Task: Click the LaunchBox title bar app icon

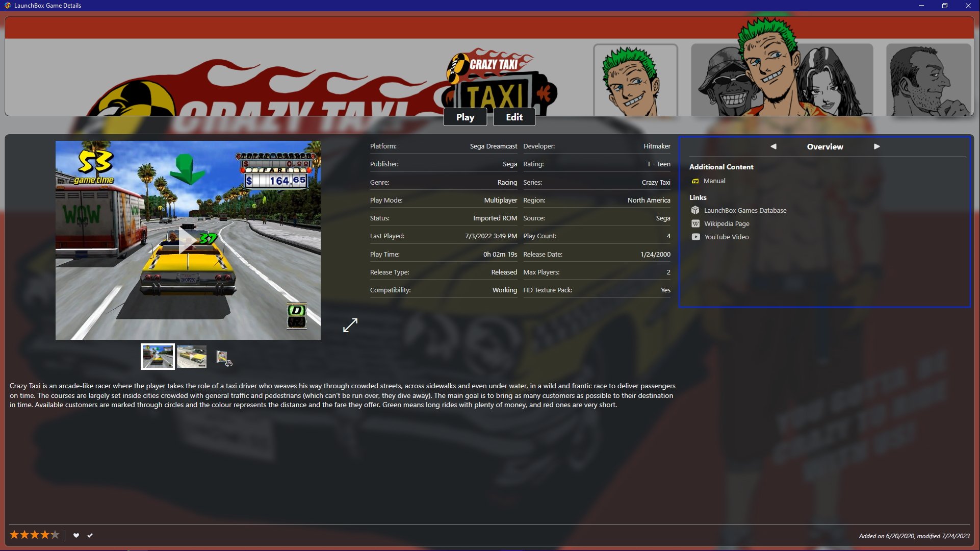Action: tap(7, 6)
